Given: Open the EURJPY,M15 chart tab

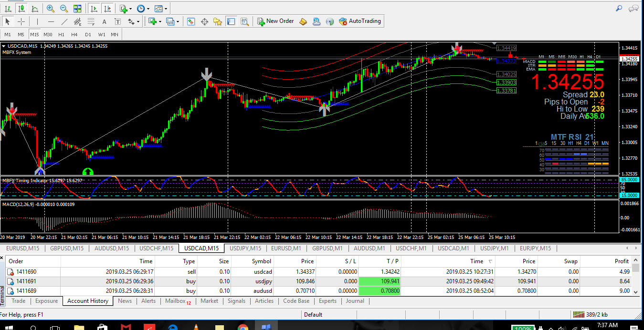Looking at the screenshot, I should coord(535,248).
